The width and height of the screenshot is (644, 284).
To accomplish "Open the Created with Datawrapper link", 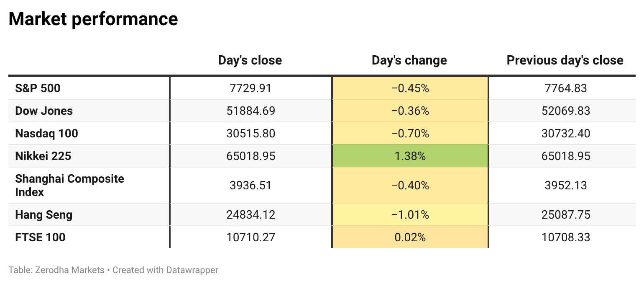I will (165, 270).
